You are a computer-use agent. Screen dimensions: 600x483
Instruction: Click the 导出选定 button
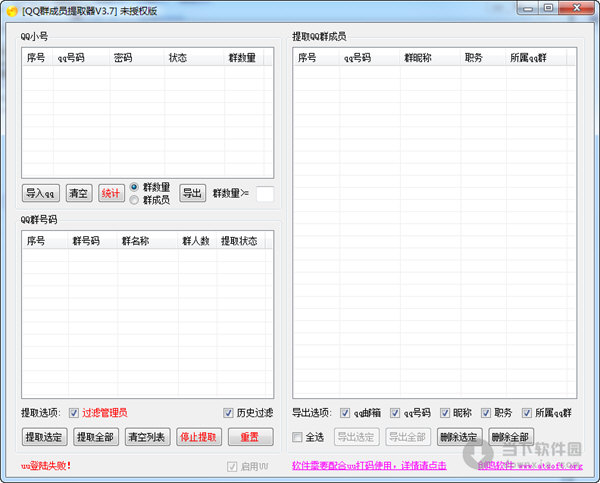(357, 437)
